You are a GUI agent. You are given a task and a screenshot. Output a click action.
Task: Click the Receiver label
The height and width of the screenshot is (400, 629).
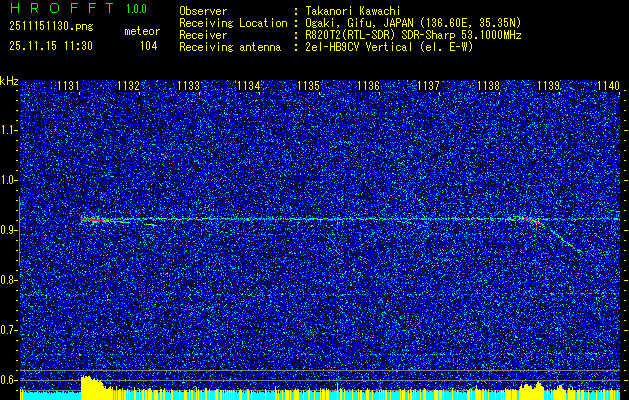(203, 35)
